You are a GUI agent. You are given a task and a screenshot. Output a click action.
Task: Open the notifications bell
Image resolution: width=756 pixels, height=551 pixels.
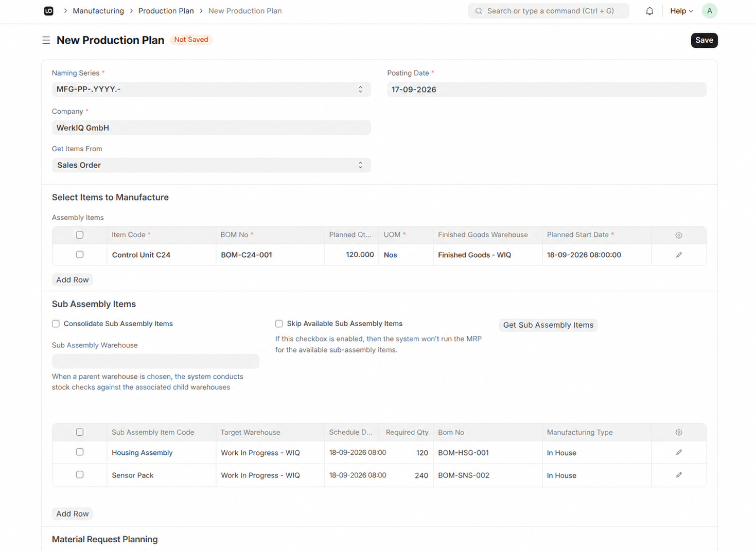click(649, 11)
